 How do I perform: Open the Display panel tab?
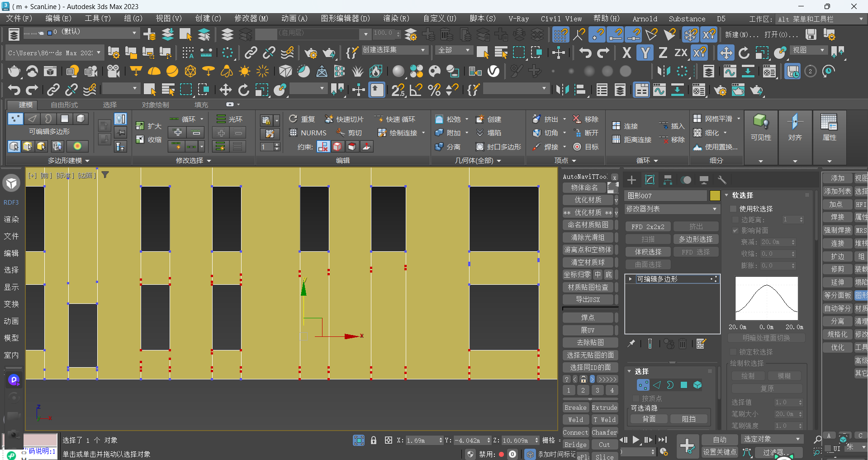[704, 180]
